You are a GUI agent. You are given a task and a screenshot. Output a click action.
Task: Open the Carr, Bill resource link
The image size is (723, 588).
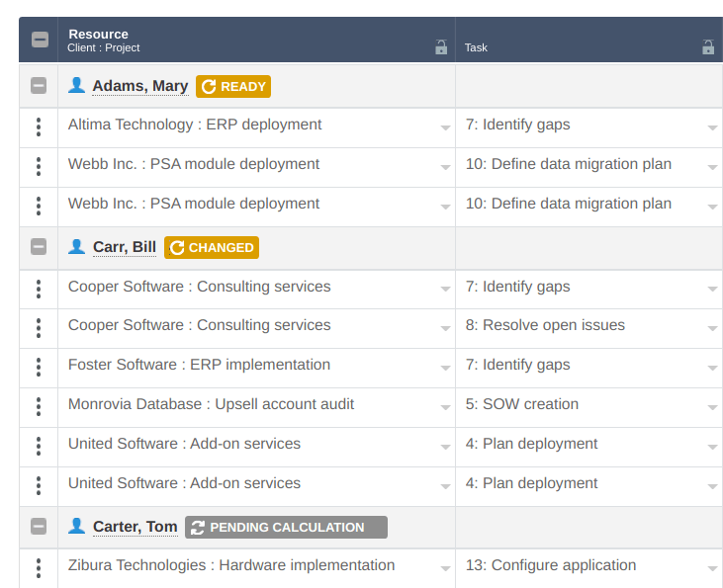point(125,247)
